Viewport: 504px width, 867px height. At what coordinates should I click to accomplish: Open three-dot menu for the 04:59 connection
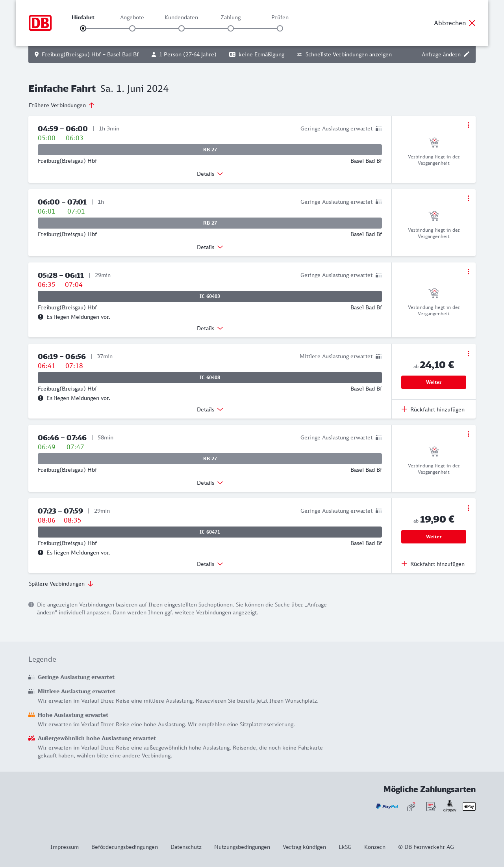click(468, 125)
